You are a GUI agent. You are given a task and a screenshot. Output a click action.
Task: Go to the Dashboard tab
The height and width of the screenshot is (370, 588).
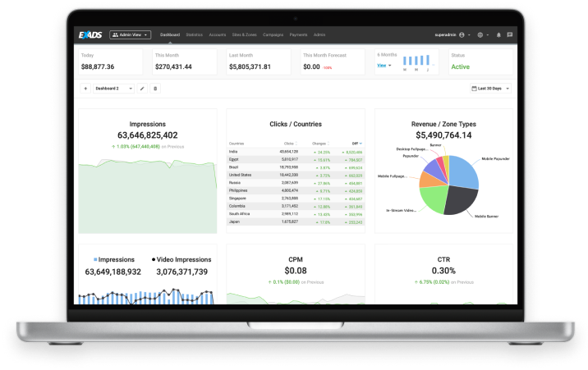[170, 34]
